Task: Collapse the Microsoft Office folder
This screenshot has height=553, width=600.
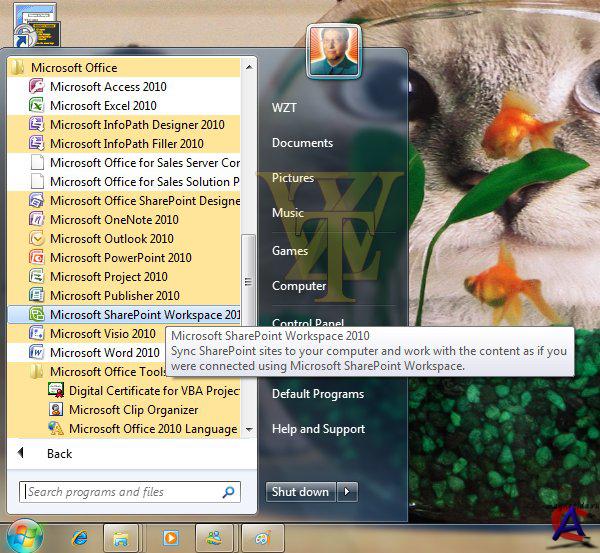Action: pyautogui.click(x=73, y=68)
